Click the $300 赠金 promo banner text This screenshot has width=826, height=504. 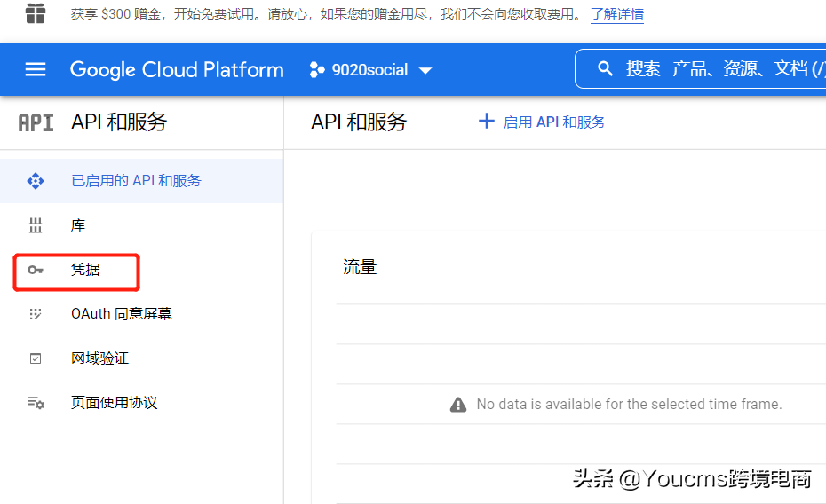(326, 13)
